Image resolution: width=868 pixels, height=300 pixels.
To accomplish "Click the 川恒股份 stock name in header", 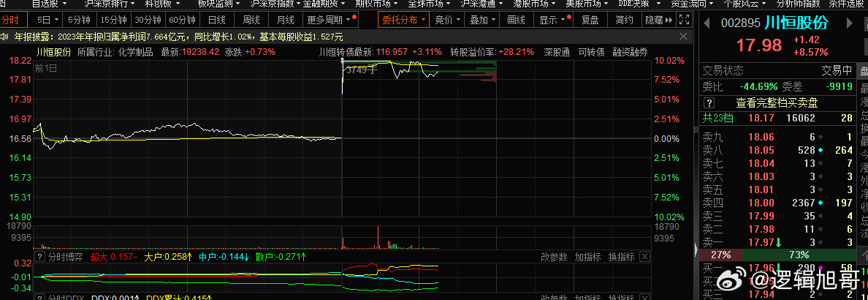I will [x=796, y=23].
